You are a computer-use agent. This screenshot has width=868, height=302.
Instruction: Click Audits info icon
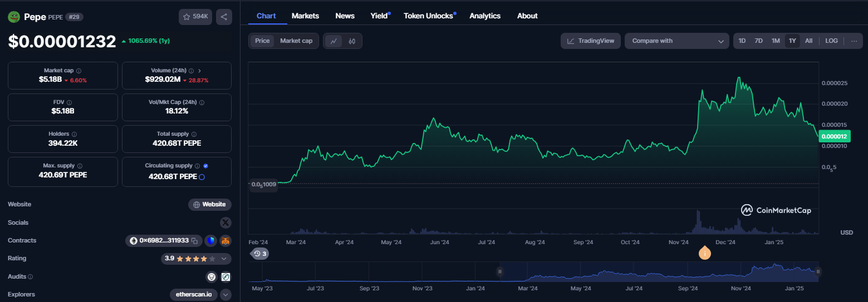point(30,276)
